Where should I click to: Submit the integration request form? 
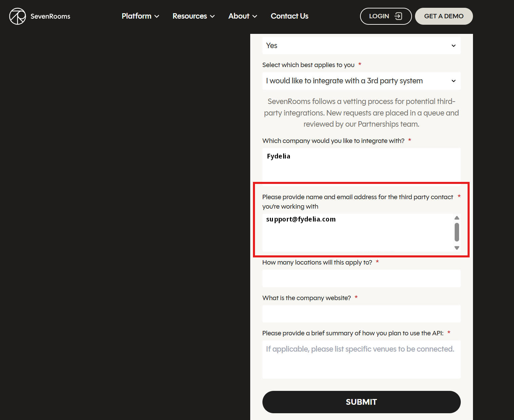coord(361,402)
